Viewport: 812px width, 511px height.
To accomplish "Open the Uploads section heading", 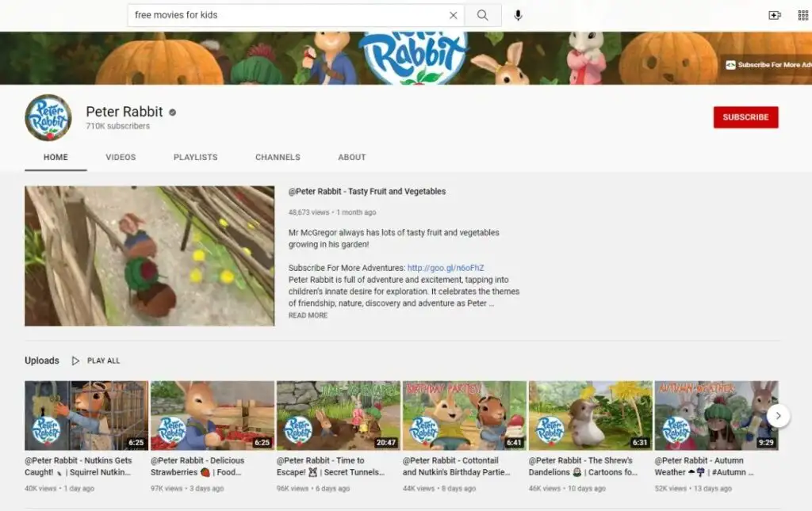I will (x=42, y=360).
